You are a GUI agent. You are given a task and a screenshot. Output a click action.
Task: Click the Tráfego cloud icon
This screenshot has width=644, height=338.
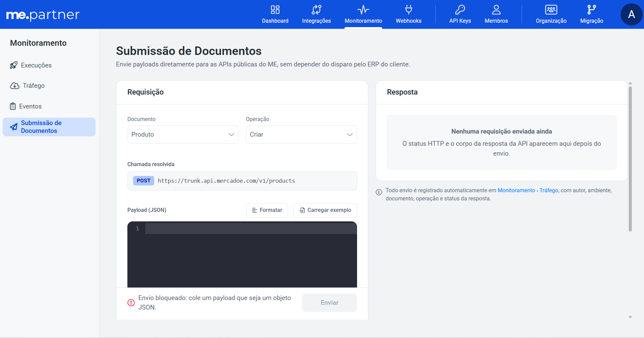coord(15,86)
